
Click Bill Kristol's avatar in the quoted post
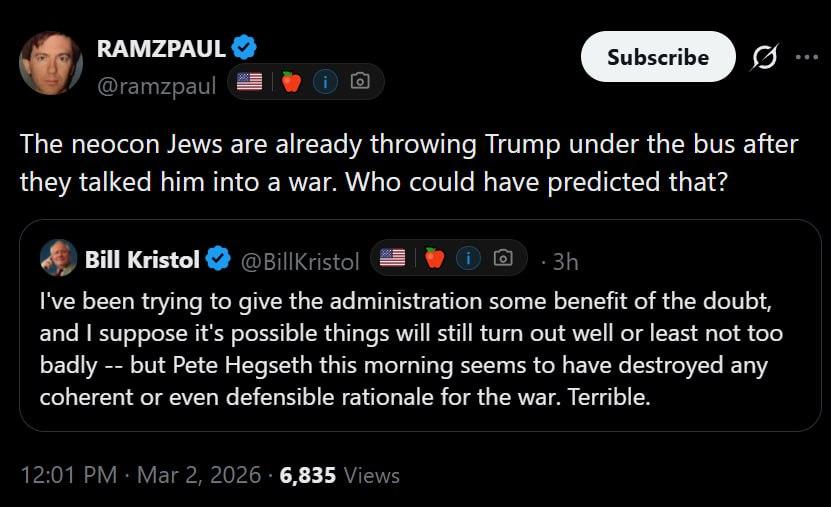(59, 258)
